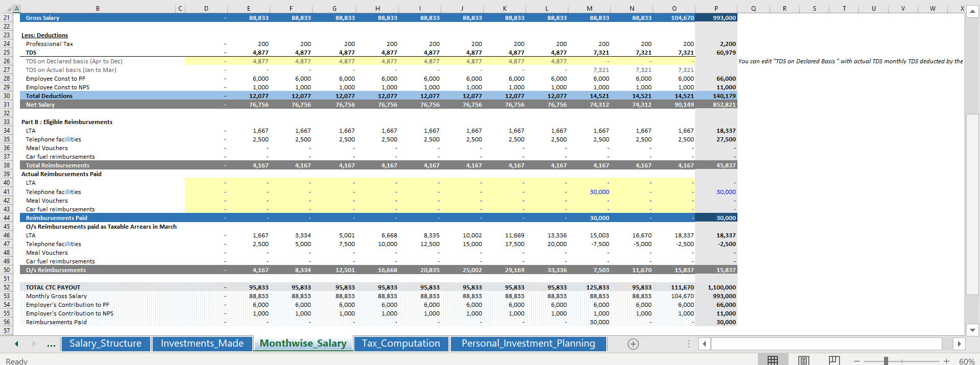Screen dimensions: 980x365
Task: Click the 'Total Reimbursements' row label
Action: (x=58, y=165)
